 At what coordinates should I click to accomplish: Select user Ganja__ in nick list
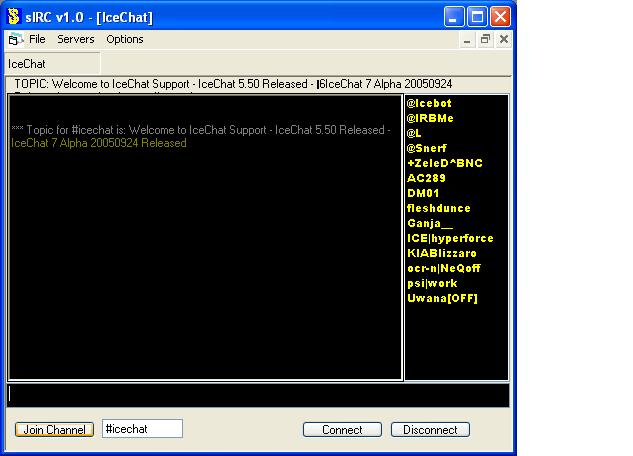(430, 223)
